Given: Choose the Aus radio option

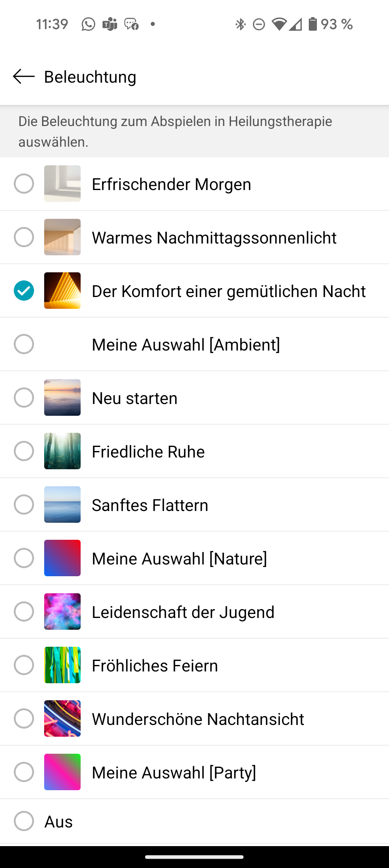Looking at the screenshot, I should tap(24, 821).
